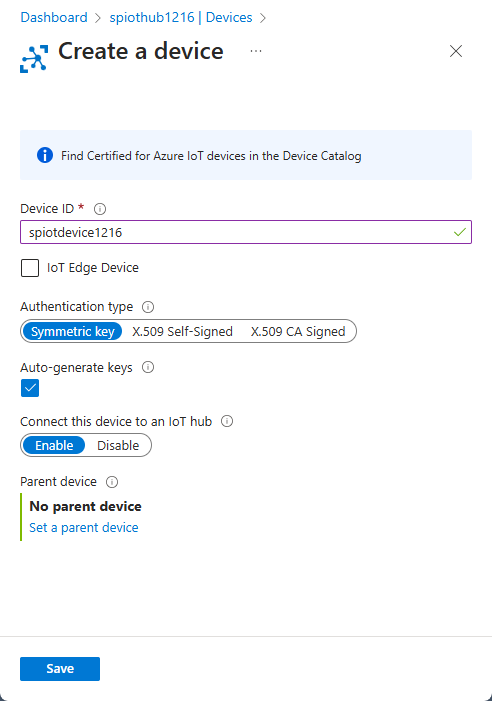492x701 pixels.
Task: Select Disable for IoT hub connection
Action: [118, 445]
